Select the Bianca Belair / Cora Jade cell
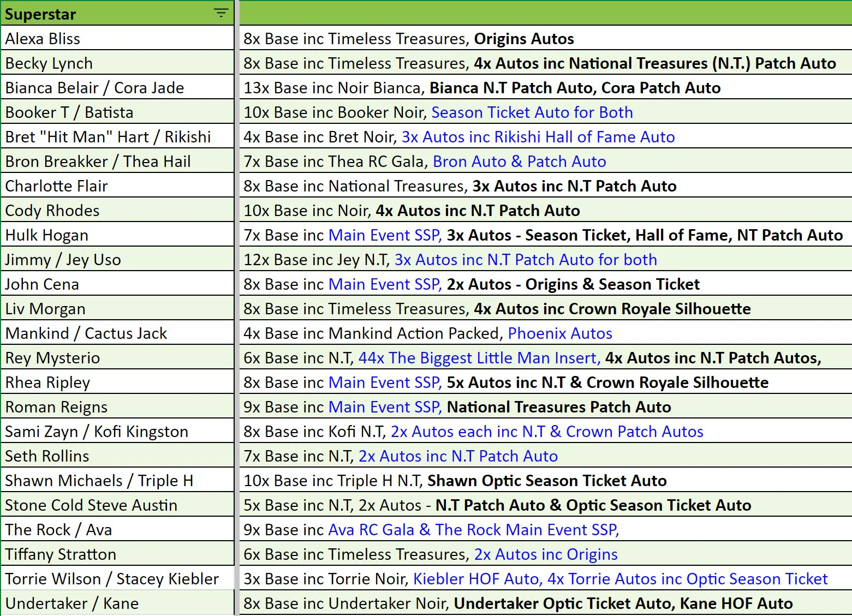 point(117,87)
